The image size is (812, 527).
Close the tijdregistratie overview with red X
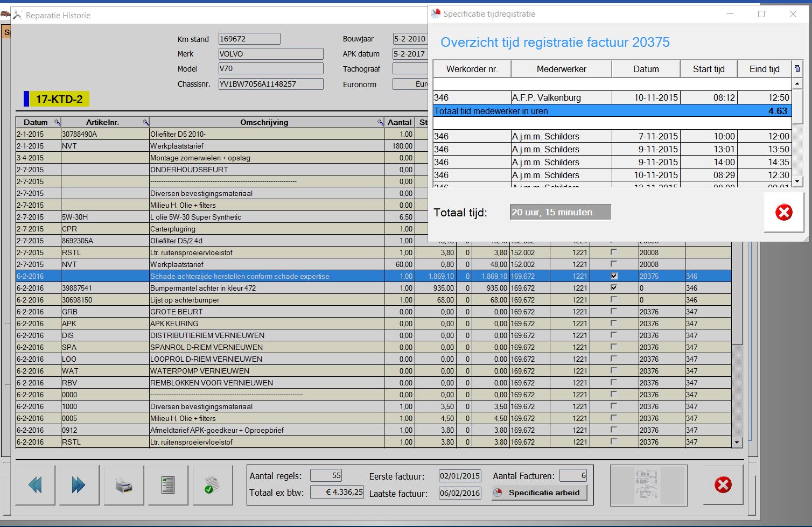[783, 213]
